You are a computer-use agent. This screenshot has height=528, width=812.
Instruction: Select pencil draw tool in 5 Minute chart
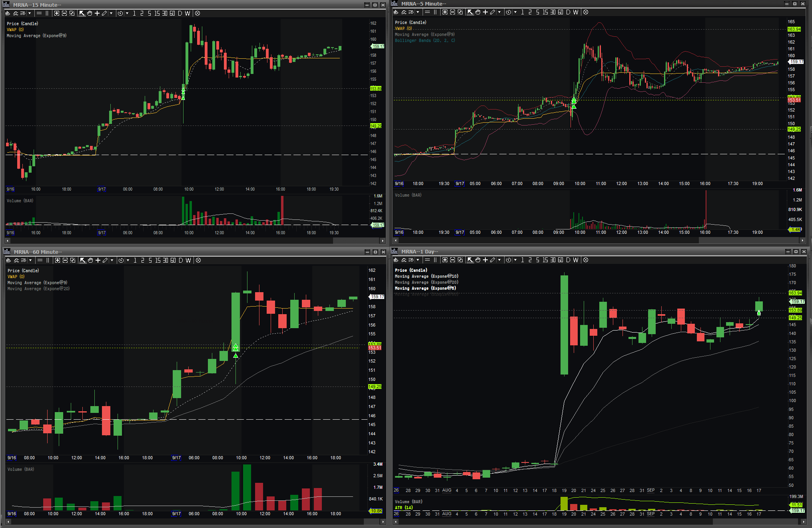pyautogui.click(x=493, y=12)
